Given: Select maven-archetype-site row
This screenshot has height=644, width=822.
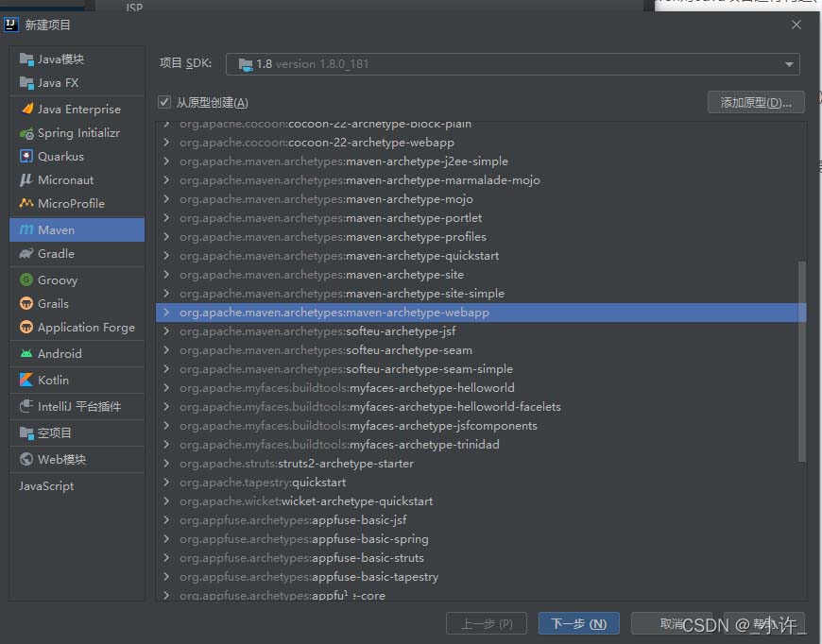Looking at the screenshot, I should 481,275.
